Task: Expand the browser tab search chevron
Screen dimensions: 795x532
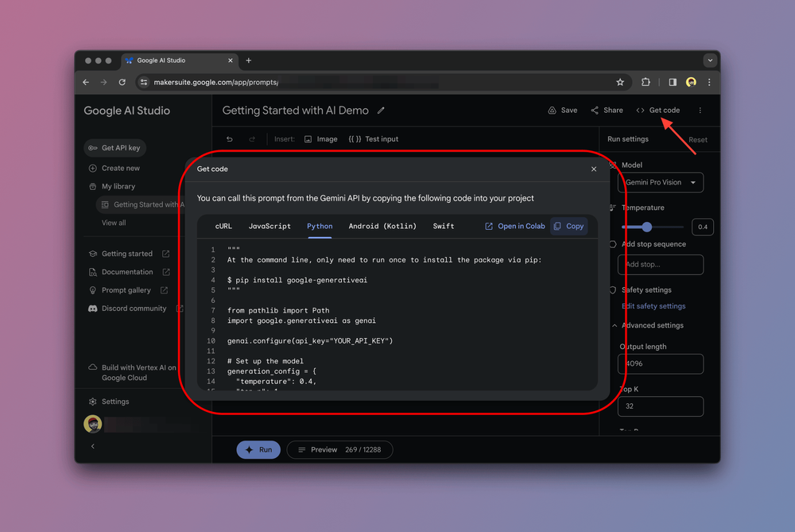Action: point(710,60)
